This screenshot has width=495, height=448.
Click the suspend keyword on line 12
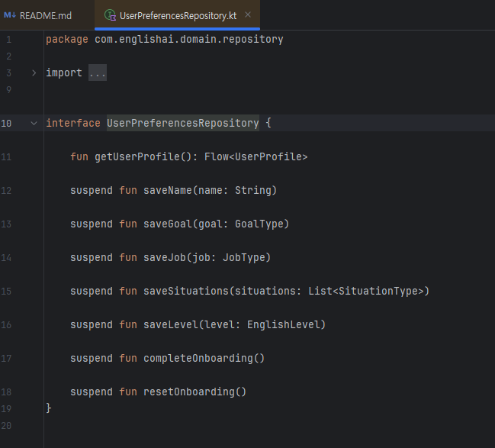(92, 190)
